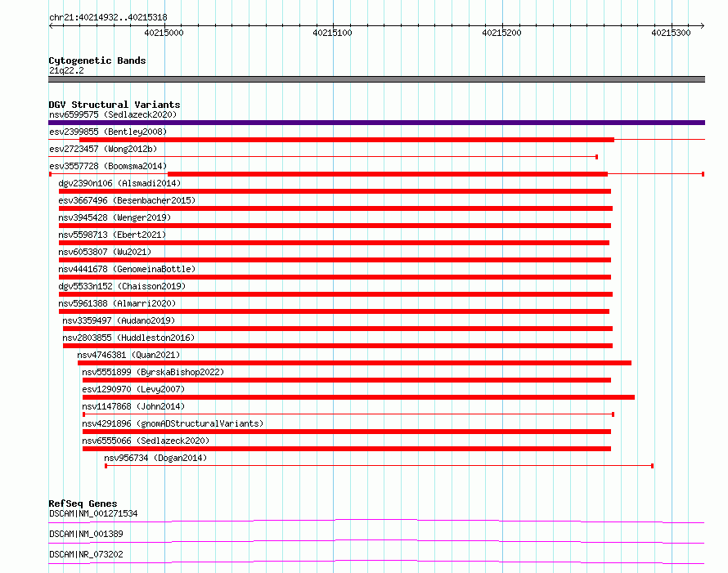The image size is (728, 573).
Task: Open variant nsv6555066 (Sedlazeck2020) label
Action: [x=146, y=441]
